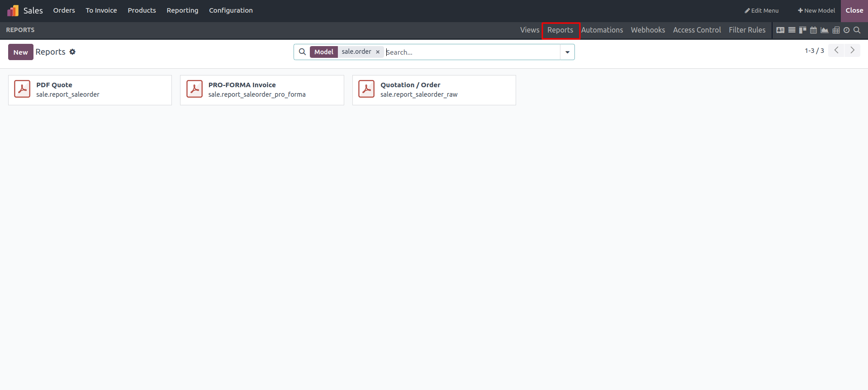Viewport: 868px width, 390px height.
Task: Open the gear settings icon next to Reports
Action: click(72, 52)
